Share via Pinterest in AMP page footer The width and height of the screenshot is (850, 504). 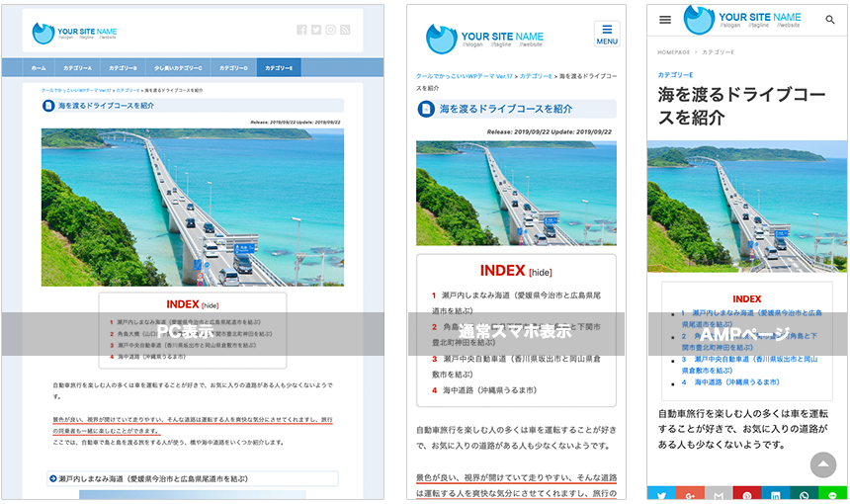(747, 494)
